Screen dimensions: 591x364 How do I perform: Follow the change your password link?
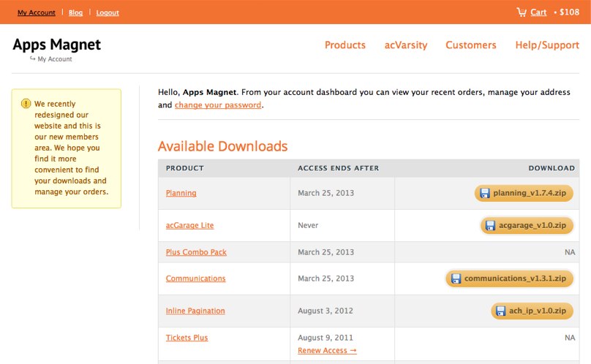point(218,105)
